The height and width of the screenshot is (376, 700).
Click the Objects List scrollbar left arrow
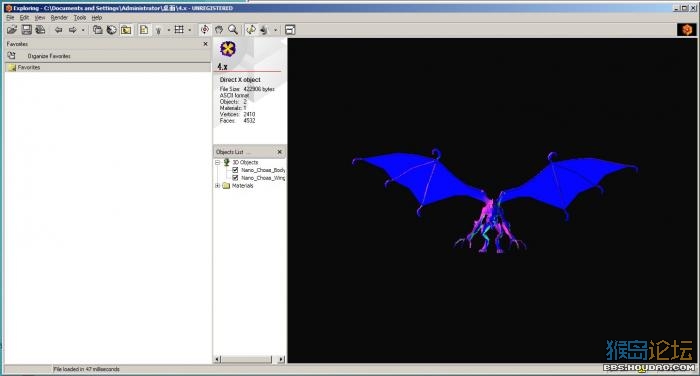[217, 359]
